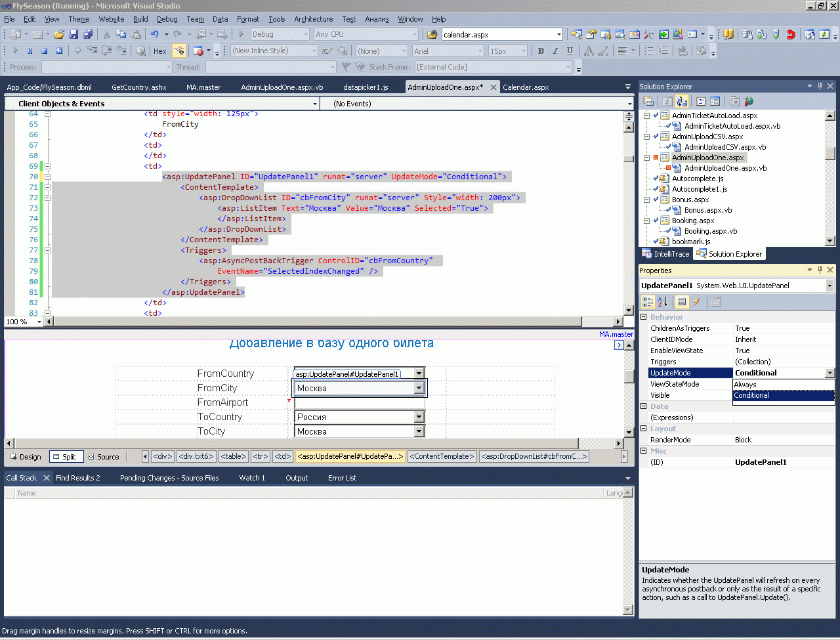Click the ASP.NET Configuration icon in Solution Explorer
The height and width of the screenshot is (640, 840).
tap(749, 101)
